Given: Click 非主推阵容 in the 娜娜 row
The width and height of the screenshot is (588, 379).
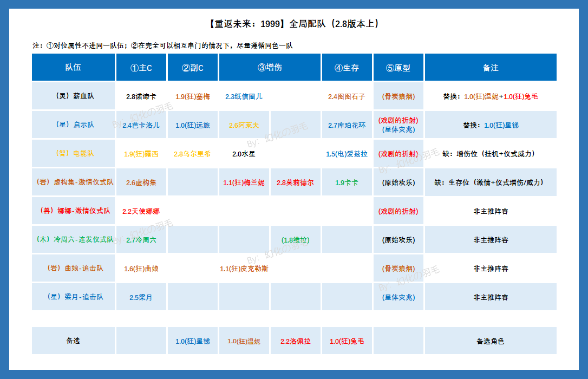Looking at the screenshot, I should [x=491, y=211].
